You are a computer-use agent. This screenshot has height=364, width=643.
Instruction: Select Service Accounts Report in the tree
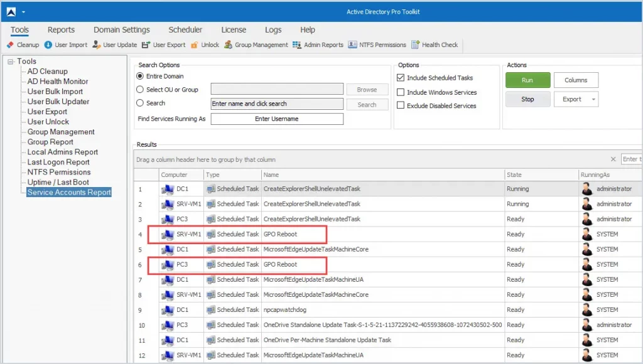point(69,192)
